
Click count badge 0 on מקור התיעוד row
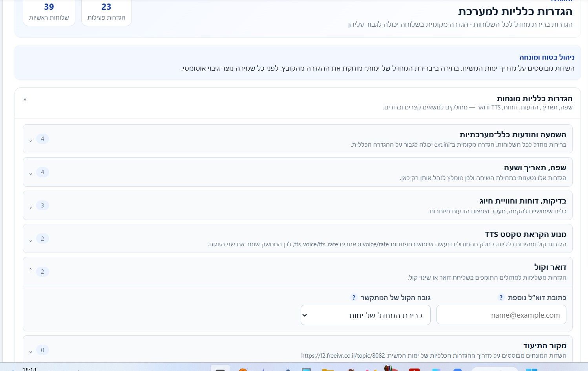tap(42, 350)
